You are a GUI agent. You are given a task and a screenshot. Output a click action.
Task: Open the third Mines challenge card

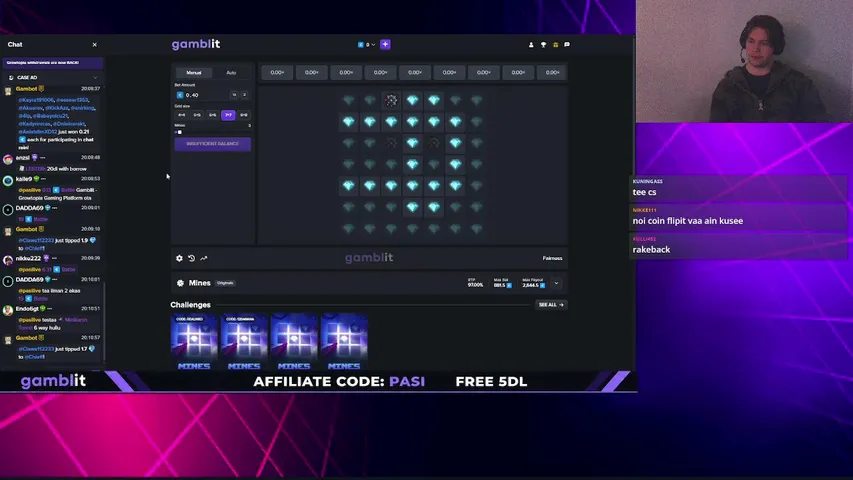(x=294, y=342)
